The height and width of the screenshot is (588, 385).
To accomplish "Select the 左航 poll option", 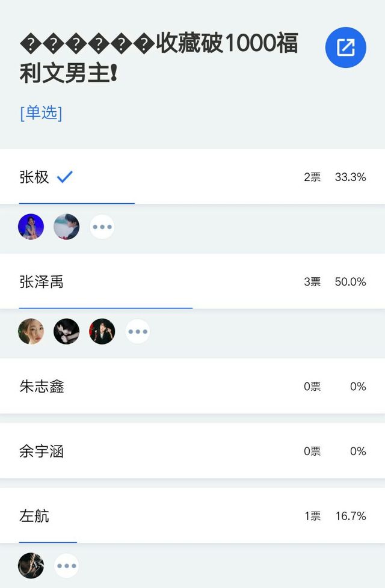I will [34, 516].
